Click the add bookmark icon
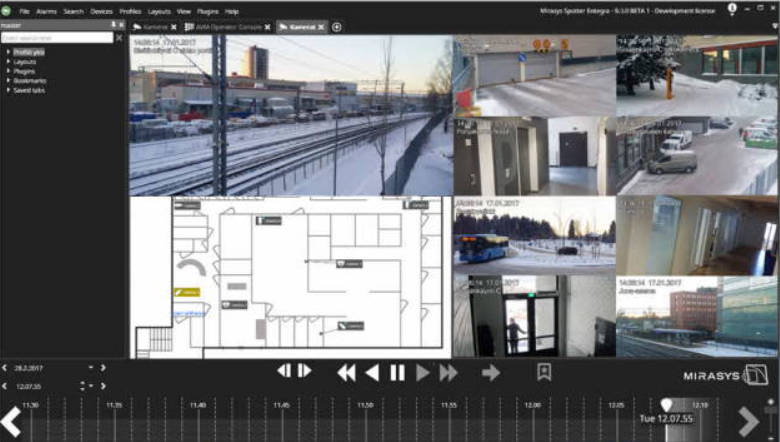The width and height of the screenshot is (780, 442). [544, 372]
